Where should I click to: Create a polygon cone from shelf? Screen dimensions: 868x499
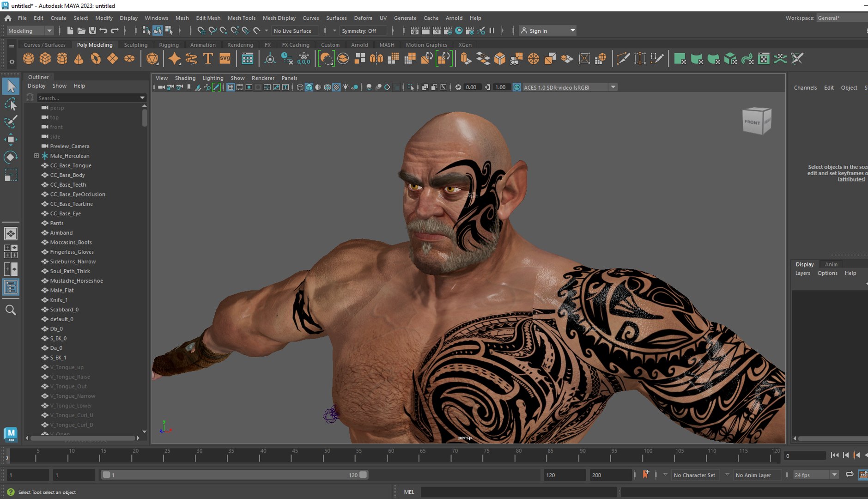[79, 59]
